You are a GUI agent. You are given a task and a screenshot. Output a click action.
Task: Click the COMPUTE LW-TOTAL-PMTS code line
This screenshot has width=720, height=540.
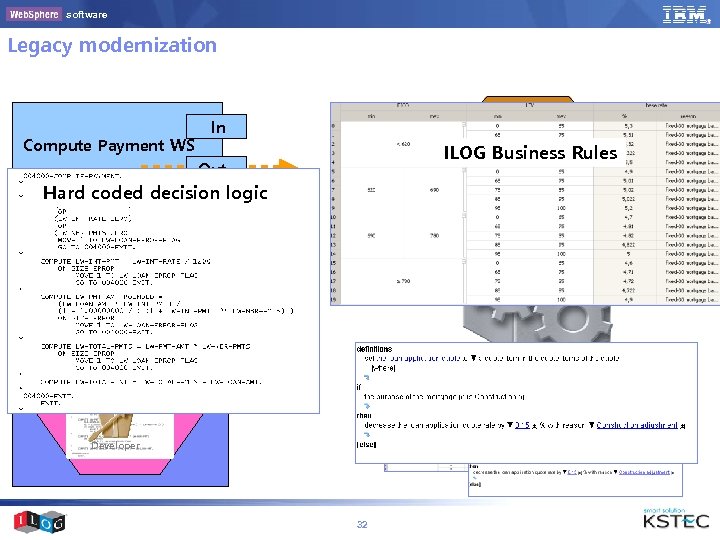[146, 346]
